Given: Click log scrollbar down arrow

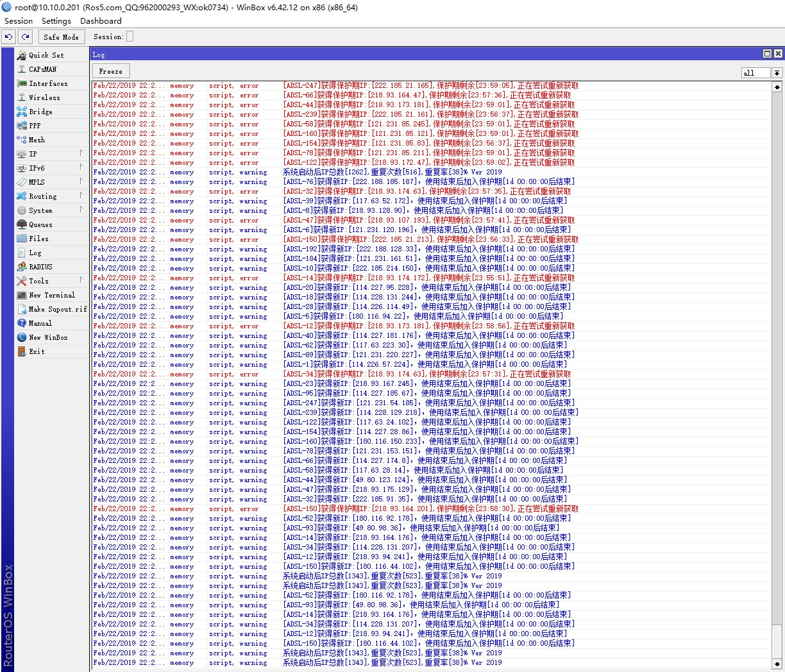Looking at the screenshot, I should [x=777, y=664].
